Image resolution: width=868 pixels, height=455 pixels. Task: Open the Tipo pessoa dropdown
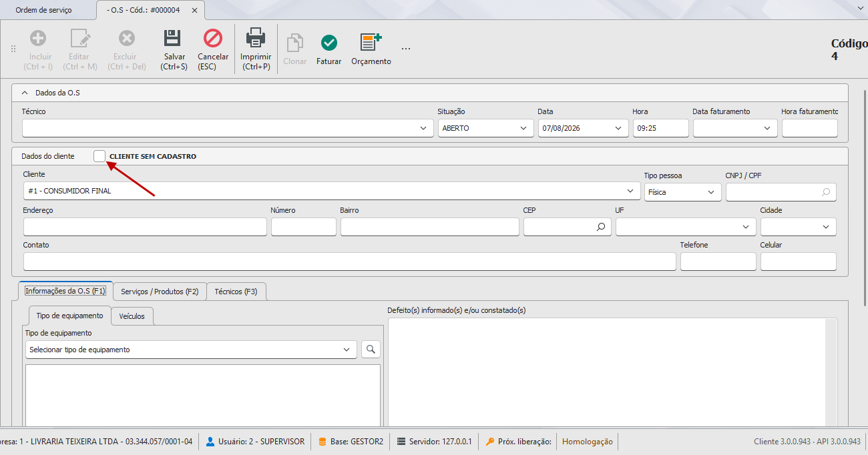click(x=710, y=192)
